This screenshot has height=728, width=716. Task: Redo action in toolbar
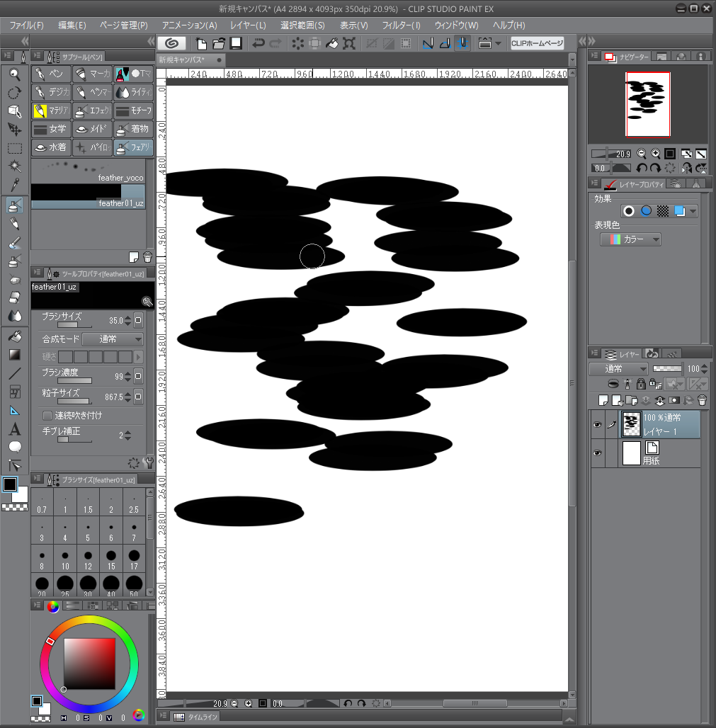(275, 43)
